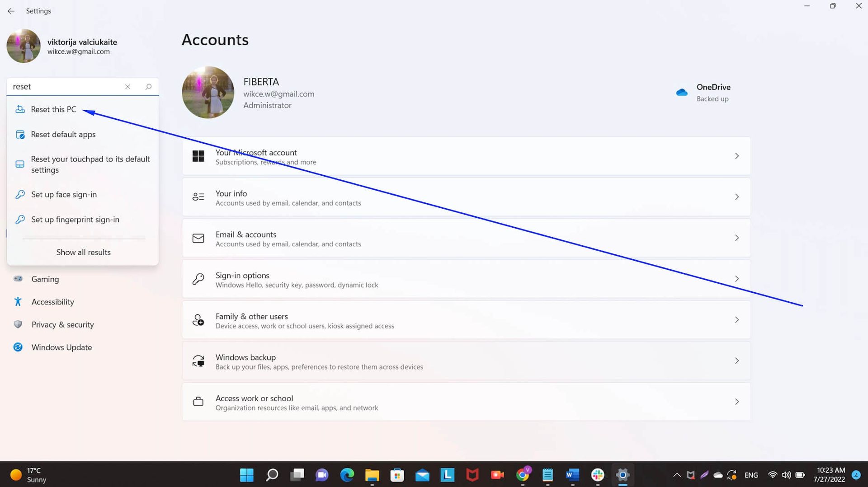Open Google Chrome from the taskbar
This screenshot has height=487, width=868.
coord(523,475)
